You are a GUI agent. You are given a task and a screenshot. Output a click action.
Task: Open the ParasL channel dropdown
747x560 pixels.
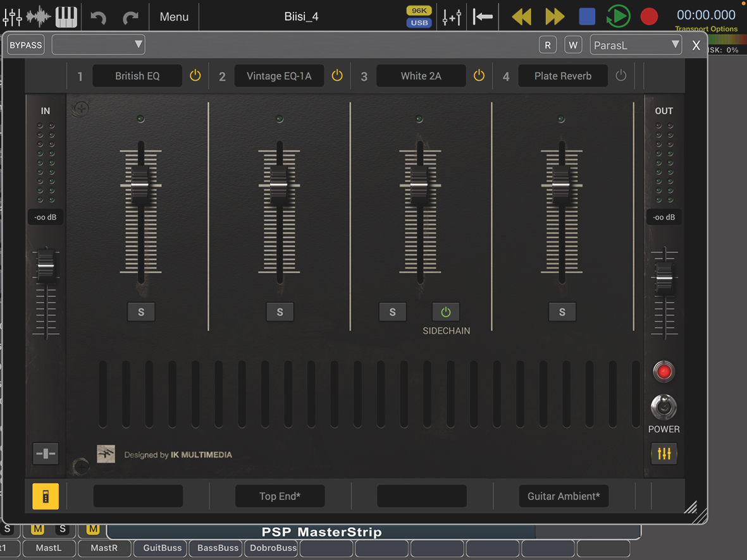636,46
